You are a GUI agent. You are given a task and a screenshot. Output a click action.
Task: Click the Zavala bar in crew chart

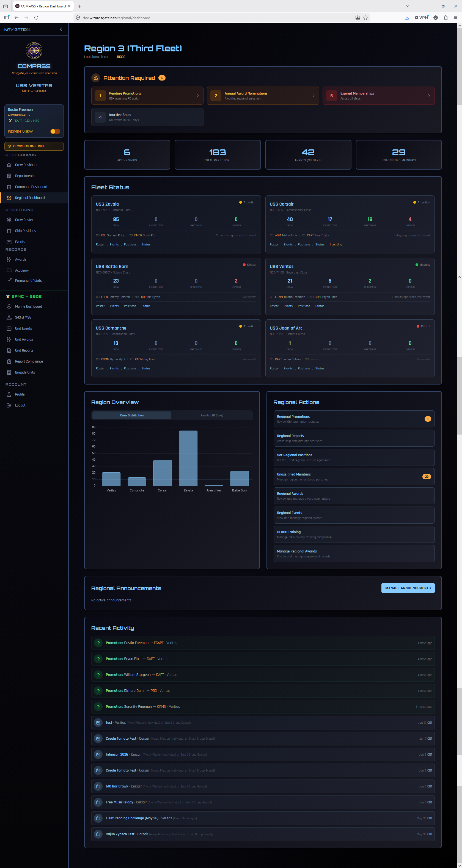[188, 458]
